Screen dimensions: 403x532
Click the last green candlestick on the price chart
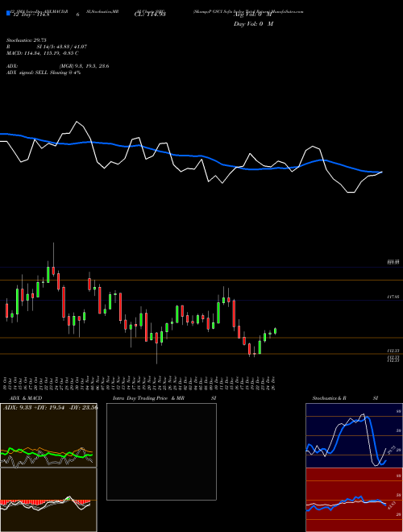[x=275, y=330]
